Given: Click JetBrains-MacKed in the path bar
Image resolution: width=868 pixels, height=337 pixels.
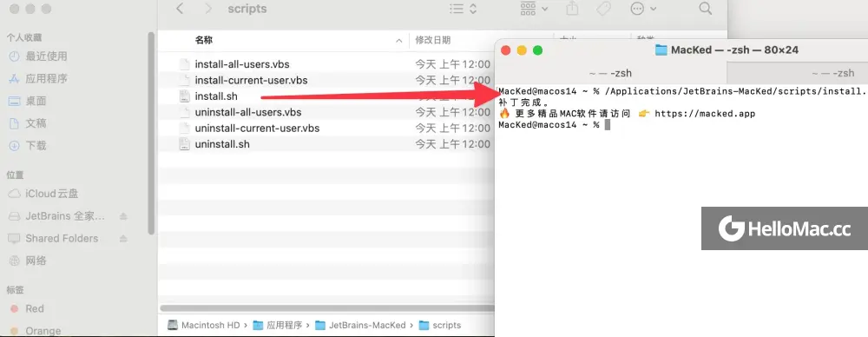Looking at the screenshot, I should coord(360,326).
